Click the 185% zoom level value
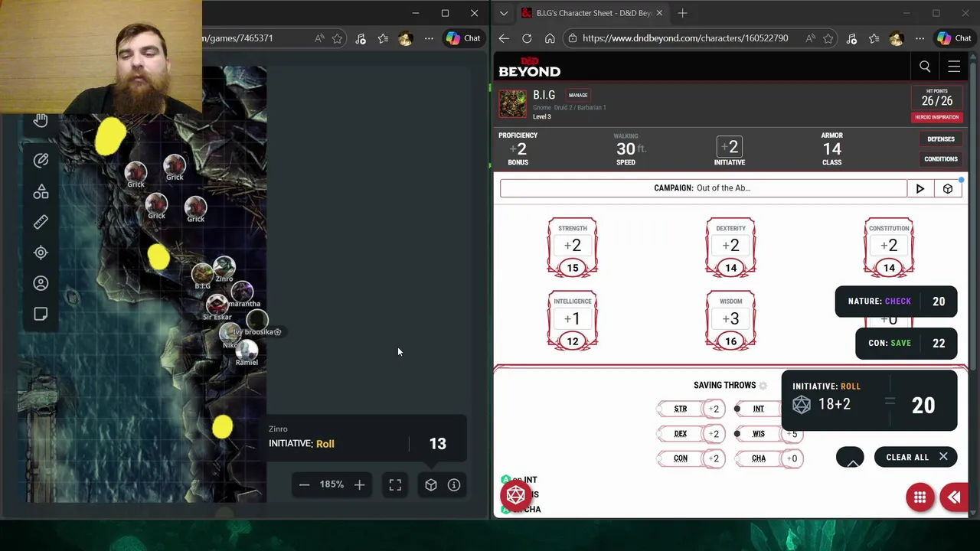The width and height of the screenshot is (980, 551). click(x=332, y=484)
